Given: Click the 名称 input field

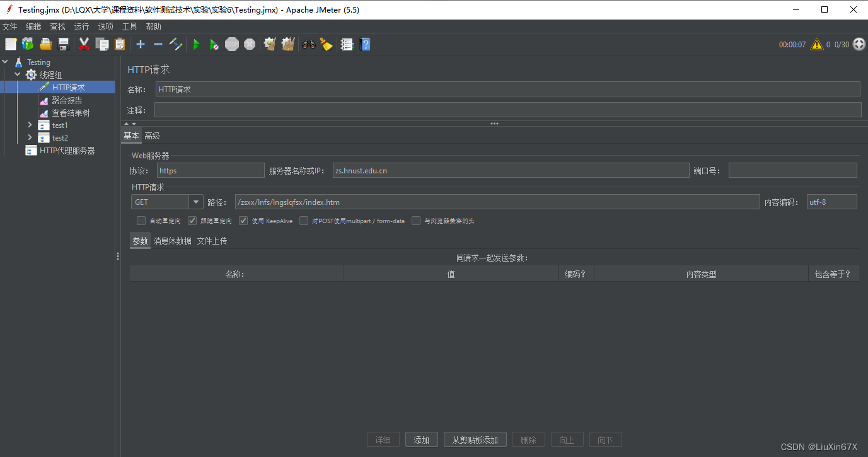Looking at the screenshot, I should tap(508, 89).
